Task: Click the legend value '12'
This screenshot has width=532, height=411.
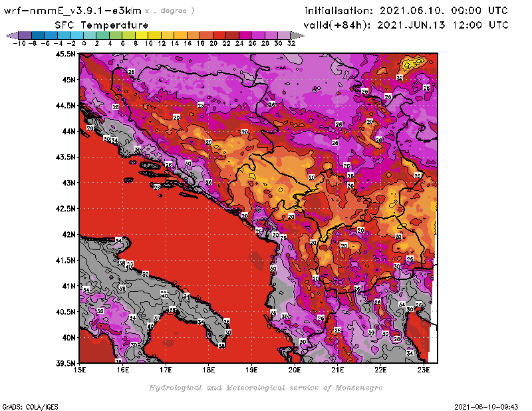Action: coord(162,43)
